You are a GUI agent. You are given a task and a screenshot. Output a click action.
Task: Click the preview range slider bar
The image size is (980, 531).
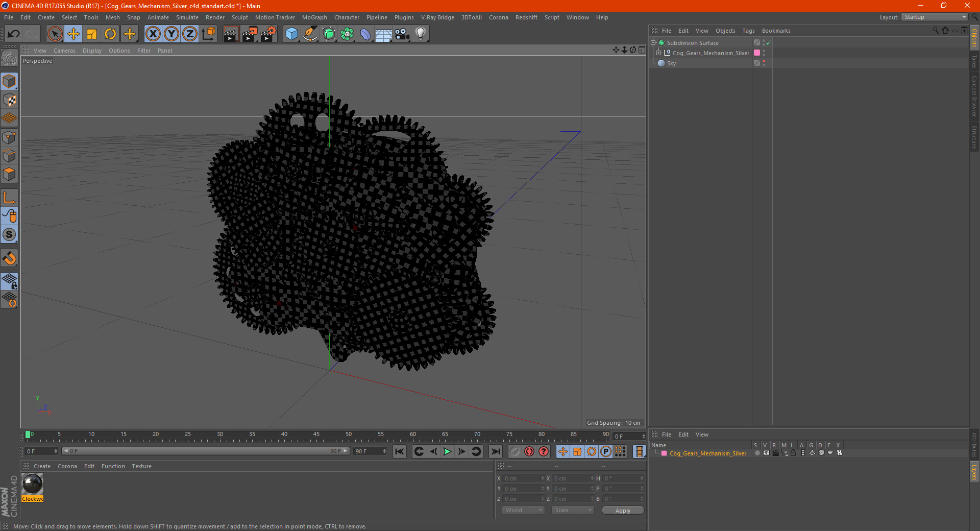point(206,451)
